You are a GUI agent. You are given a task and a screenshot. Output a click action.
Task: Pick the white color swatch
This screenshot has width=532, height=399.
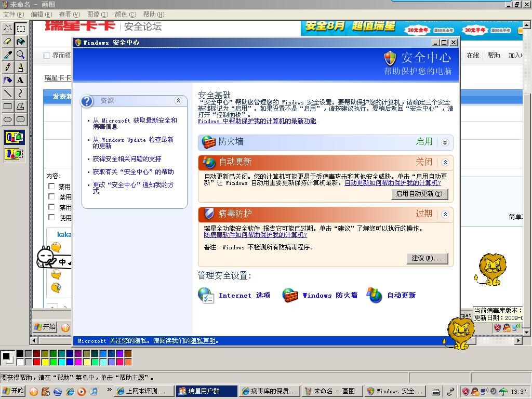(20, 362)
